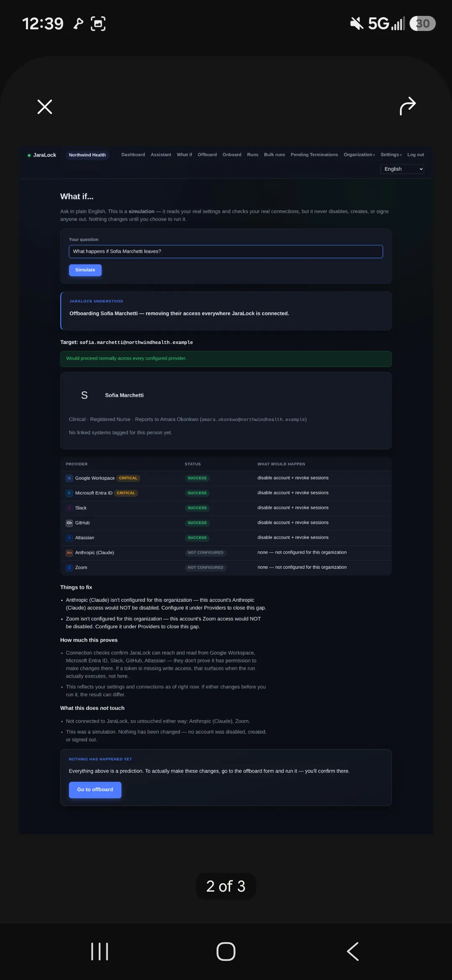Click the green 'Would proceed normally' banner
The image size is (452, 980).
[x=226, y=359]
